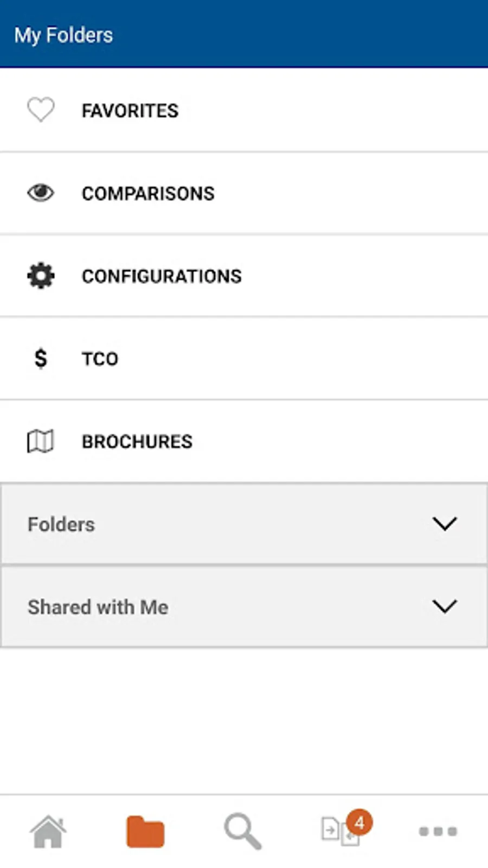Click the gear icon beside Configurations
The height and width of the screenshot is (868, 488).
[x=41, y=276]
